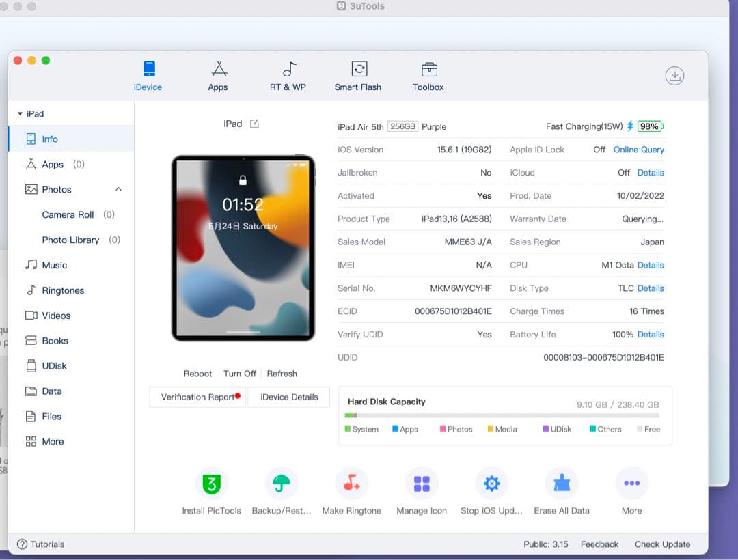Screen dimensions: 738x560
Task: Click the System green legend swatch
Action: [x=348, y=429]
